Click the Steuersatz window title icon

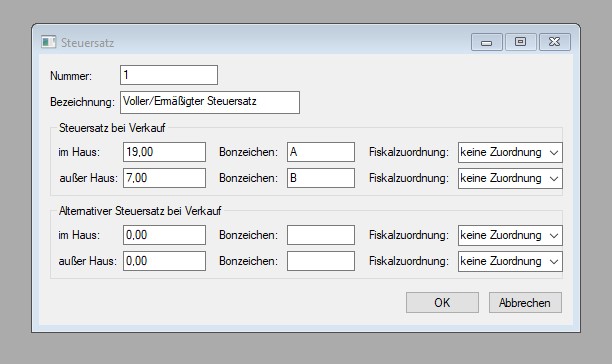point(48,42)
